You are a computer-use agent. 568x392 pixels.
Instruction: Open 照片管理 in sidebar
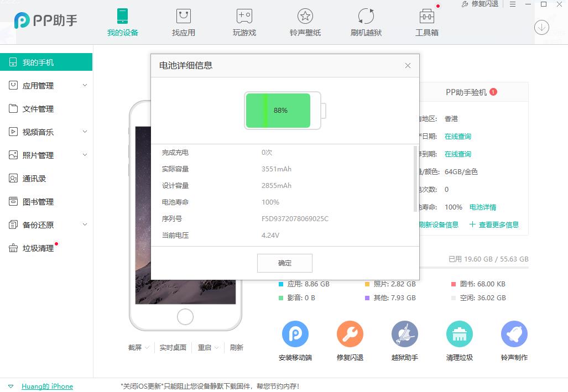coord(38,155)
